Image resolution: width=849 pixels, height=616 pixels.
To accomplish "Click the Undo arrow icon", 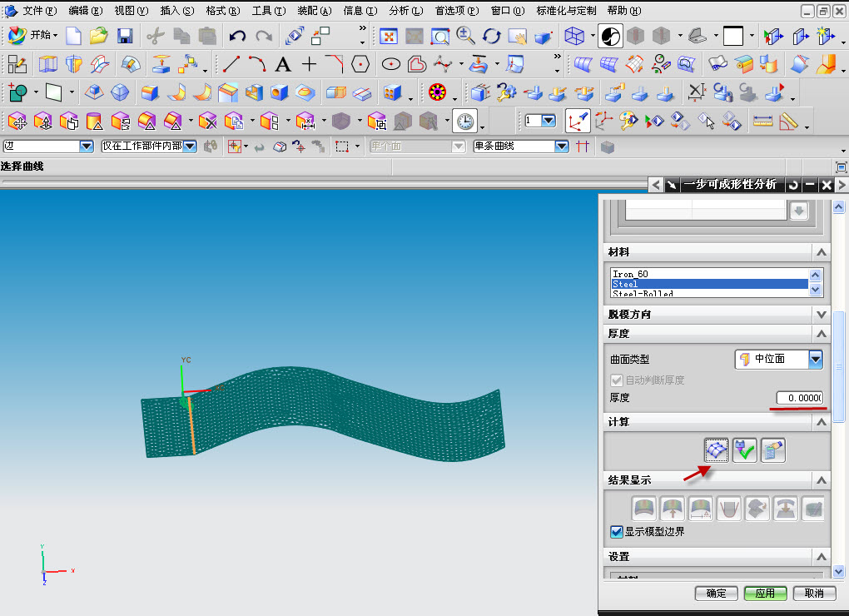I will tap(237, 37).
